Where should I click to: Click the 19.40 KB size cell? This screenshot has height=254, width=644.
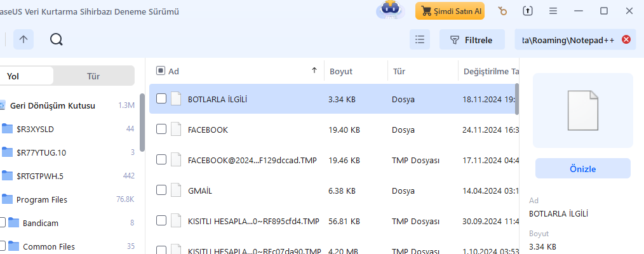point(344,130)
